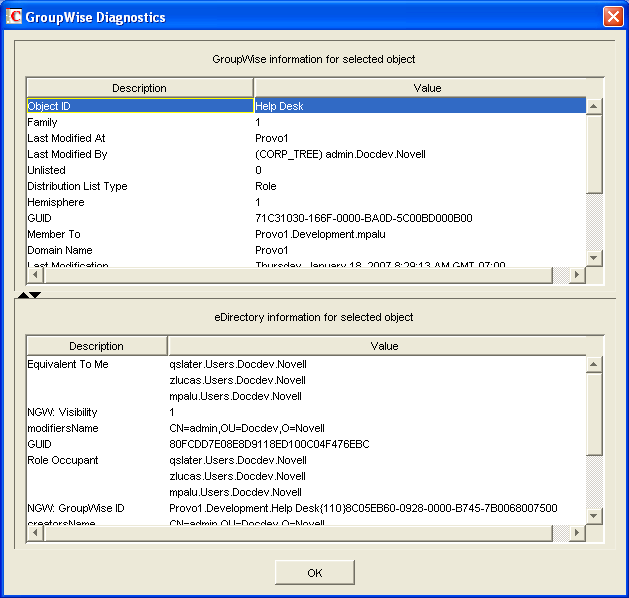The width and height of the screenshot is (629, 598).
Task: Collapse pane using the up divider arrow
Action: click(x=23, y=295)
